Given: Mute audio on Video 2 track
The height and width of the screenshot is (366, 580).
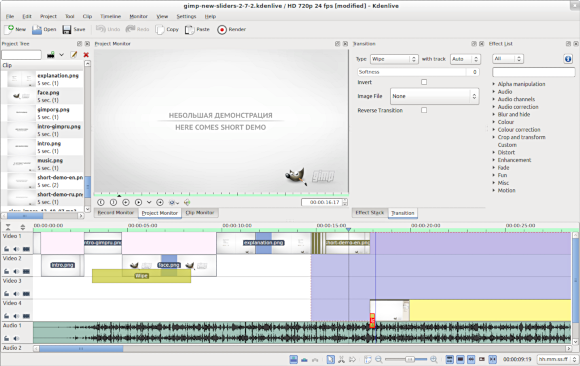Looking at the screenshot, I should pyautogui.click(x=16, y=271).
